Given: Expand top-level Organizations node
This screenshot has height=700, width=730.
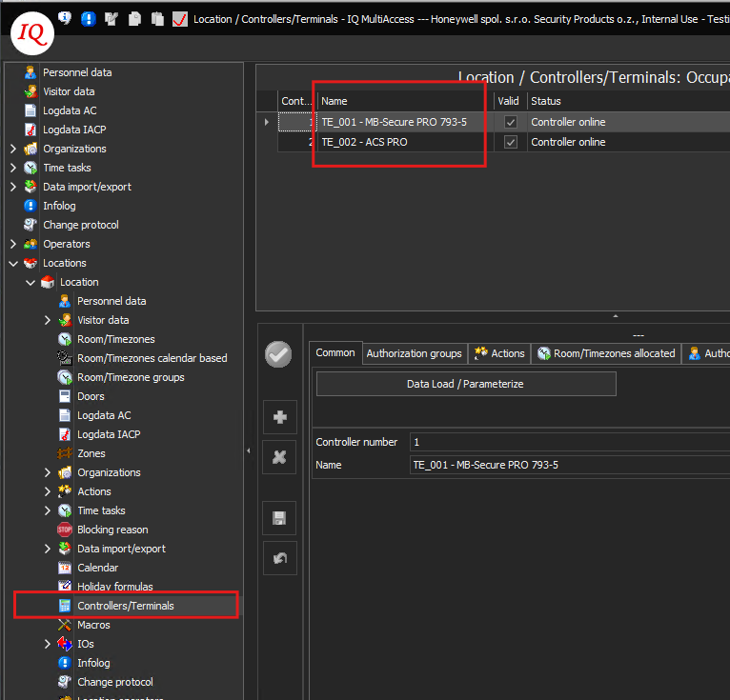Looking at the screenshot, I should pyautogui.click(x=13, y=149).
